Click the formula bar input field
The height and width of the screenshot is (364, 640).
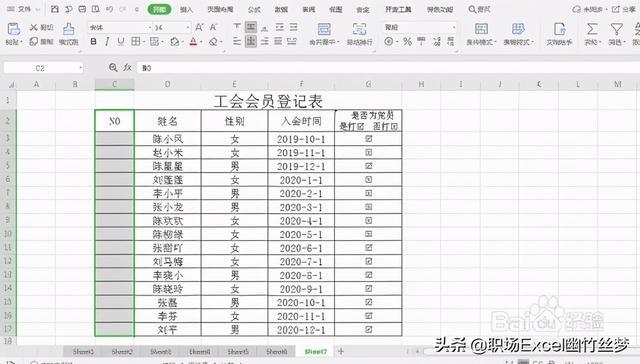click(388, 68)
